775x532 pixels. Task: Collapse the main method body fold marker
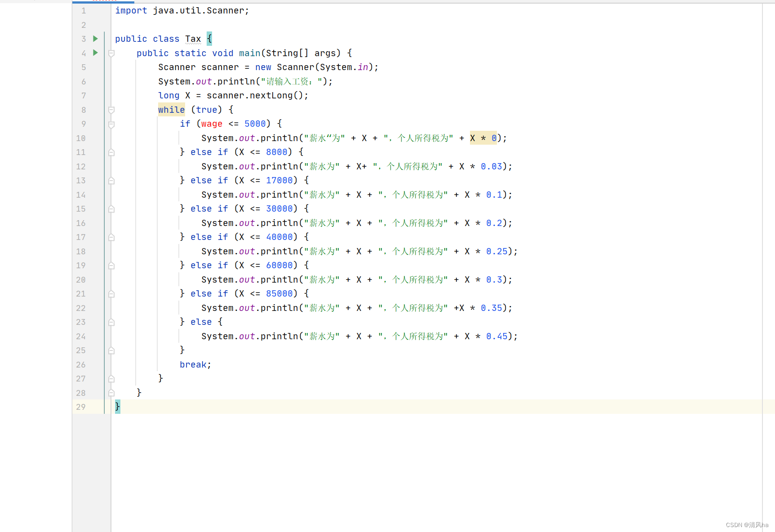pos(111,53)
